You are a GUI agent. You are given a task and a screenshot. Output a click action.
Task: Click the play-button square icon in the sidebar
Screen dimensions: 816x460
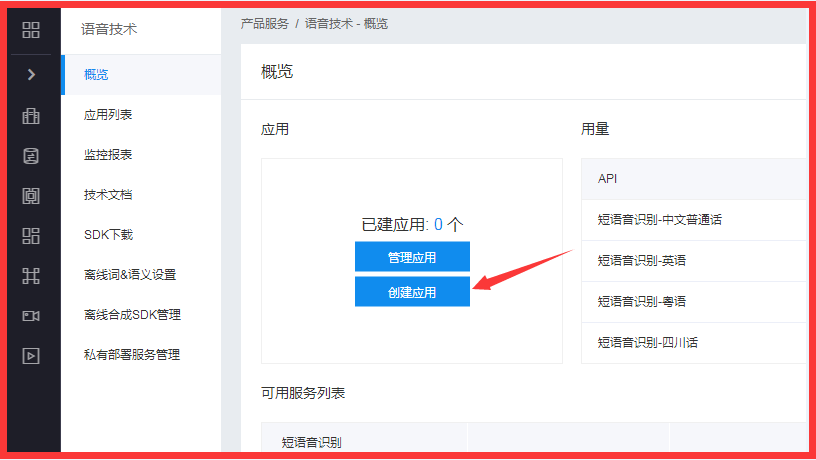coord(31,356)
